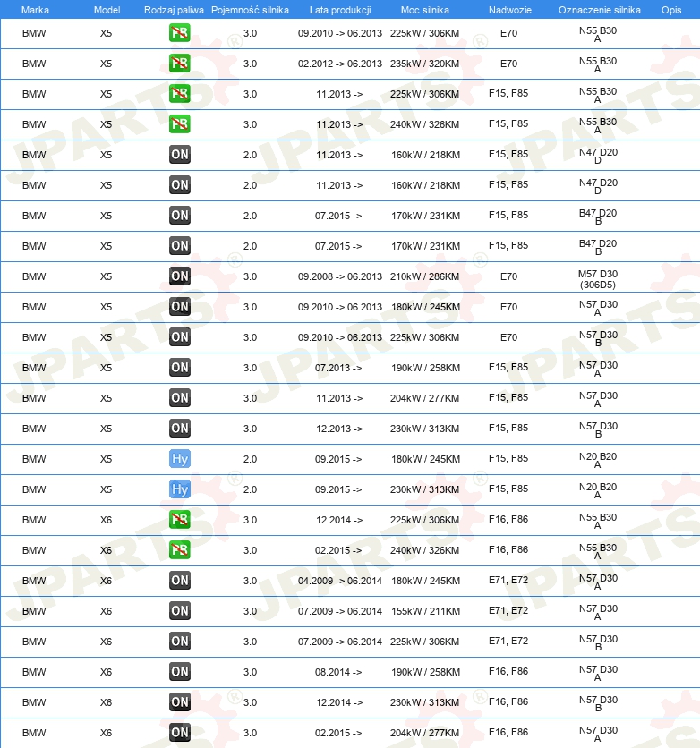Viewport: 700px width, 748px height.
Task: Click the hybrid Hy icon for 180kW/245KM
Action: pos(179,459)
